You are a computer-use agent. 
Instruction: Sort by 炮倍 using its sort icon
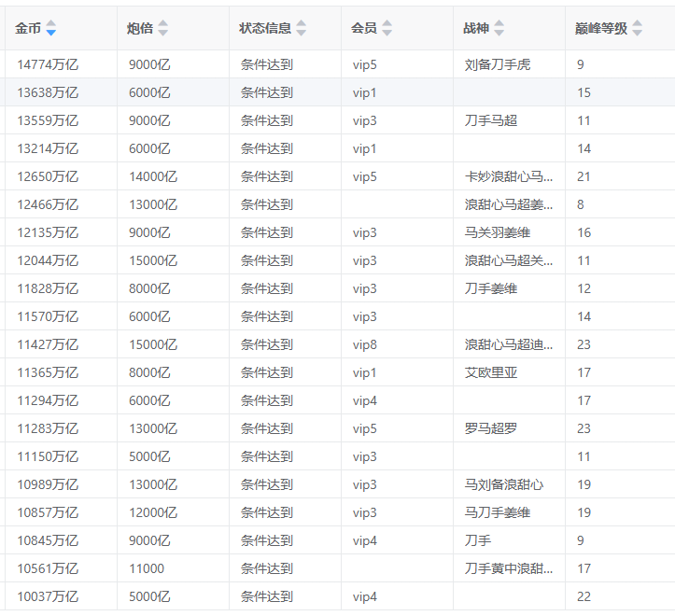pos(163,29)
